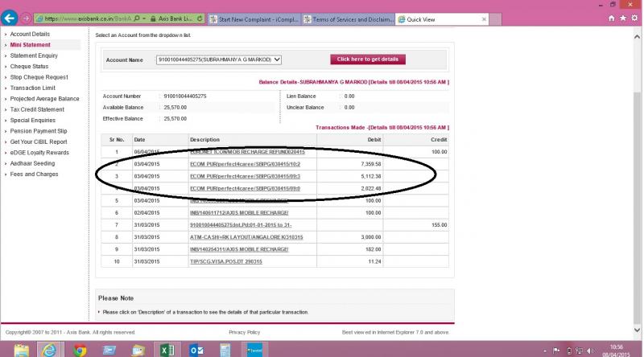This screenshot has height=357, width=644.
Task: Open File Explorer from taskbar
Action: pos(22,350)
